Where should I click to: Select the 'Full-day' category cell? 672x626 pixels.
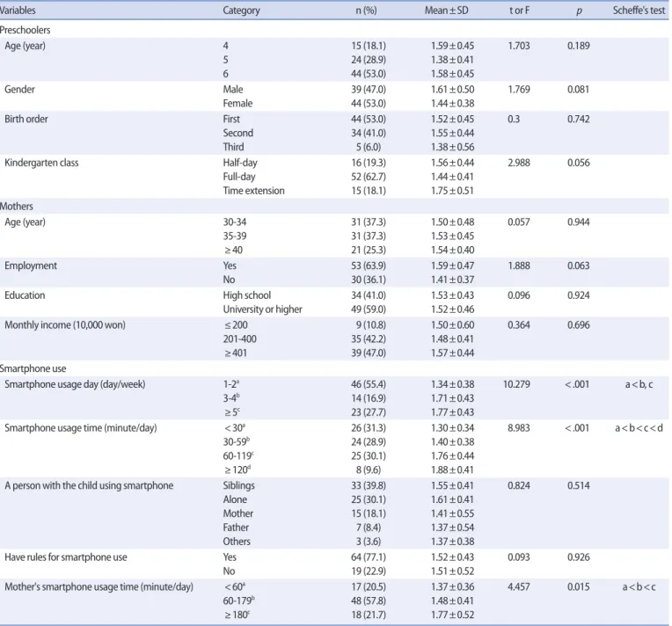point(239,177)
